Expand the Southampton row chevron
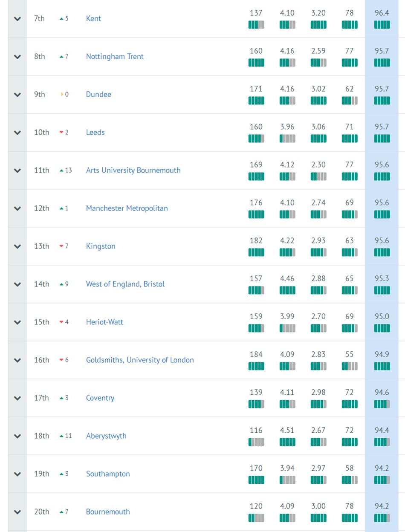 click(17, 474)
